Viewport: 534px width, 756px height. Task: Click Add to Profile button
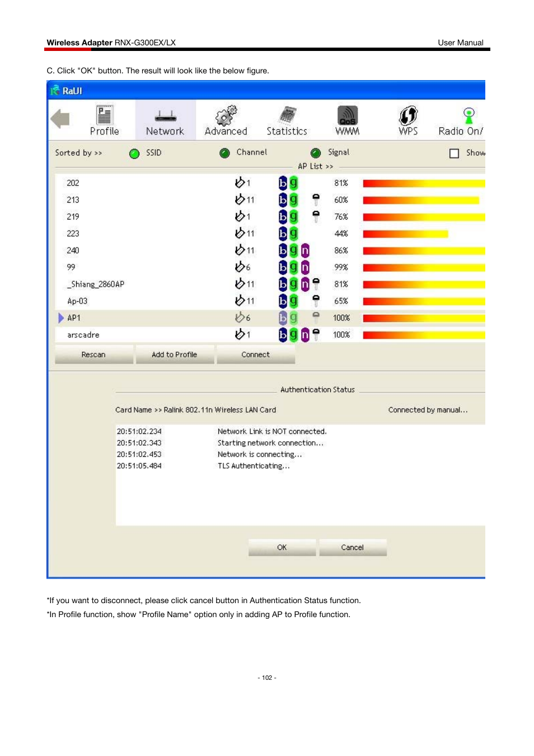174,354
